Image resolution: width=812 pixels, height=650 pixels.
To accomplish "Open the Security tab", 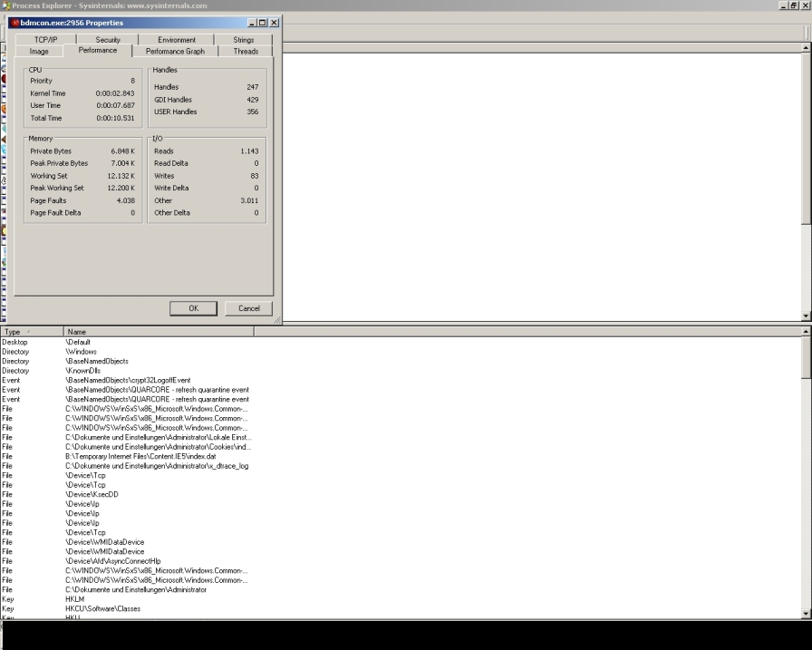I will (x=108, y=39).
